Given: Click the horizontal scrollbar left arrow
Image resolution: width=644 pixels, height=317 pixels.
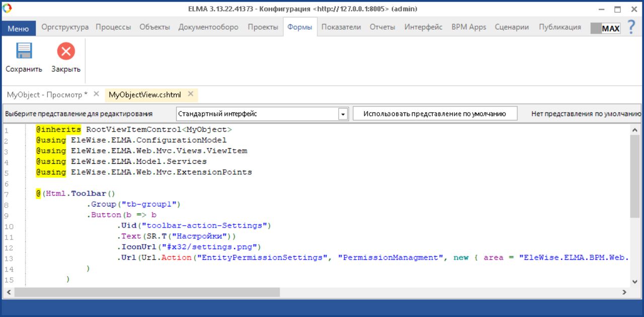Looking at the screenshot, I should [x=9, y=292].
